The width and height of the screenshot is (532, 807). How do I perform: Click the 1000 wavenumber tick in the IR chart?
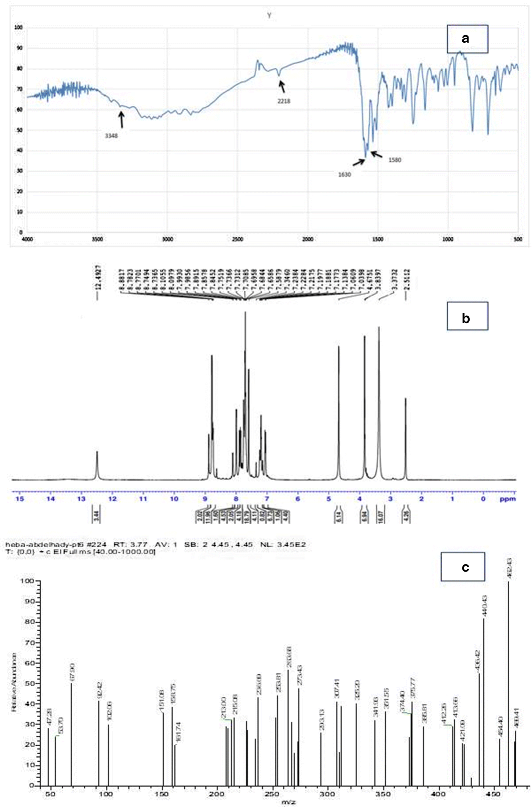448,239
